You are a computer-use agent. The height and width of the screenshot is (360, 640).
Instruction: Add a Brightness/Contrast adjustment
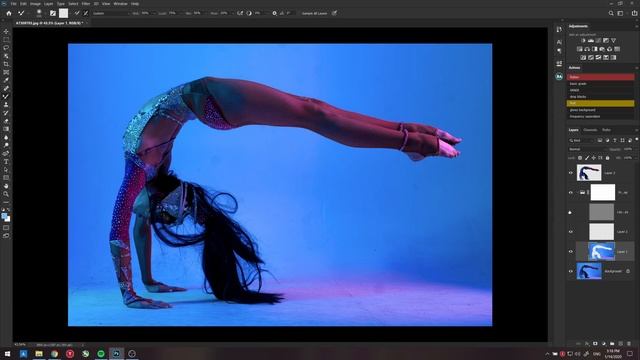[583, 40]
